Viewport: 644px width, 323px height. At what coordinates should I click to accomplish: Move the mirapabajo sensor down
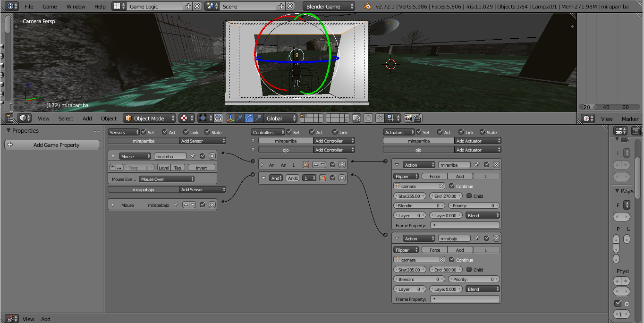(x=193, y=205)
